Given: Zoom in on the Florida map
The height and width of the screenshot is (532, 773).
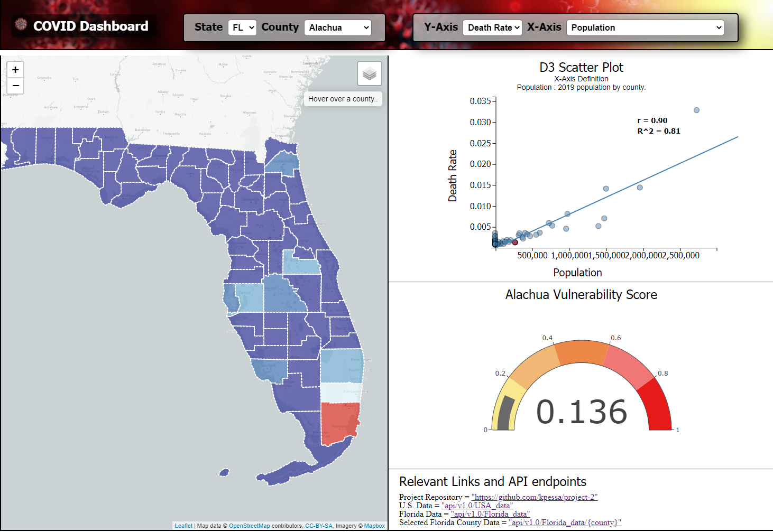Looking at the screenshot, I should [x=15, y=70].
